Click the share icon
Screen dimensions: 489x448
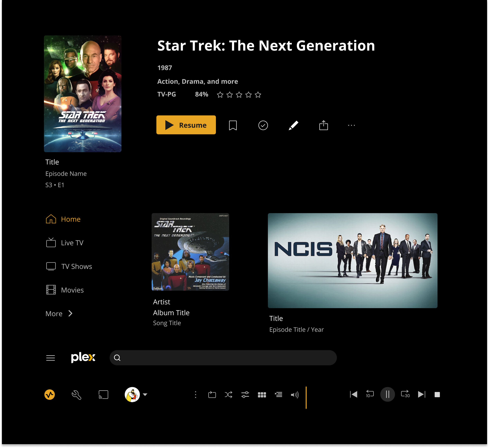(x=323, y=125)
